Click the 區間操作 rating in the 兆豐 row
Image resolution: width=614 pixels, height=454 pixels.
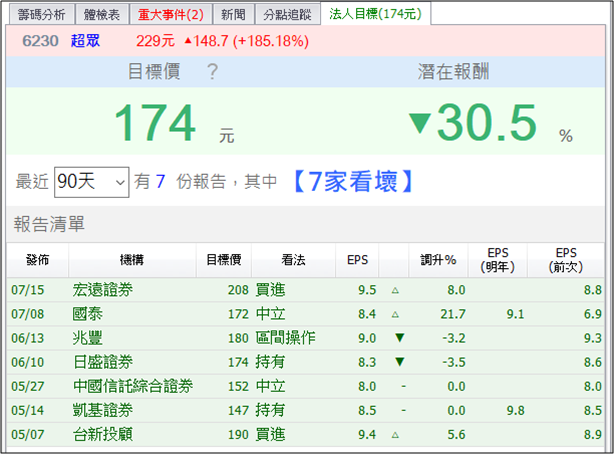(x=285, y=338)
